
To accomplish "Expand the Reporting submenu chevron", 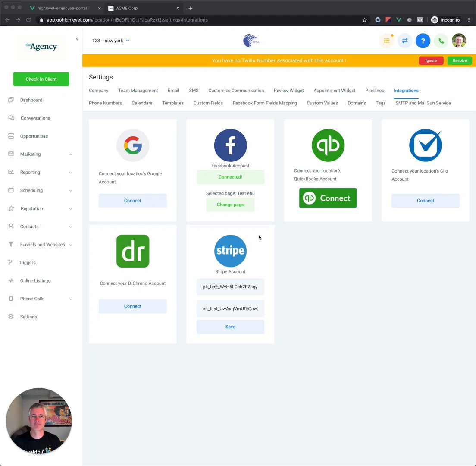I will 71,173.
